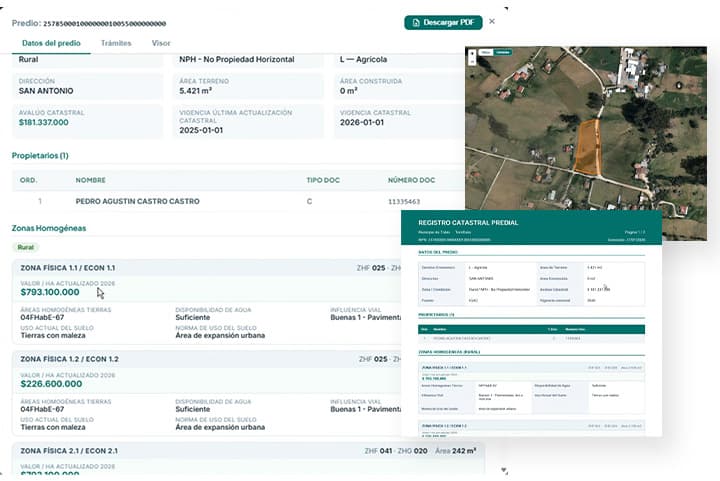The image size is (720, 481).
Task: Click the $793.100.000 value per hectare
Action: tap(50, 292)
